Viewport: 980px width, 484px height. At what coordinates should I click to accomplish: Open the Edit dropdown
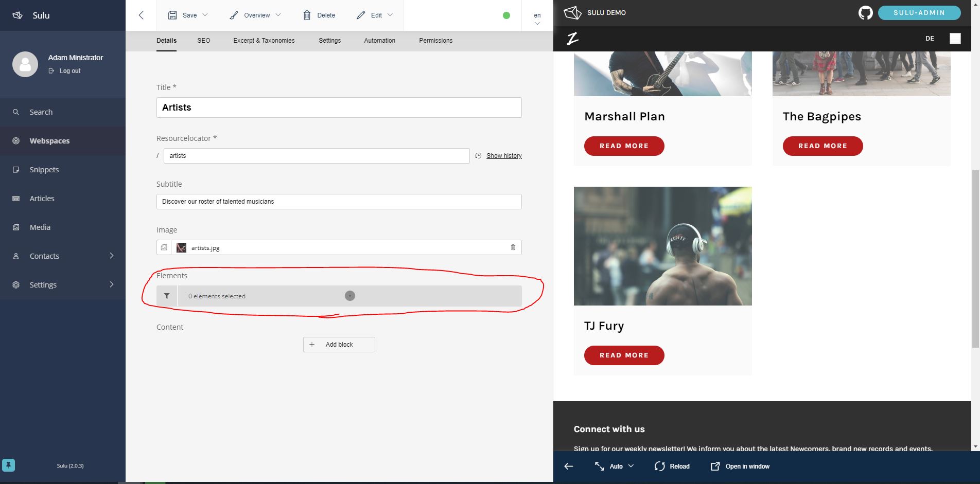tap(375, 15)
